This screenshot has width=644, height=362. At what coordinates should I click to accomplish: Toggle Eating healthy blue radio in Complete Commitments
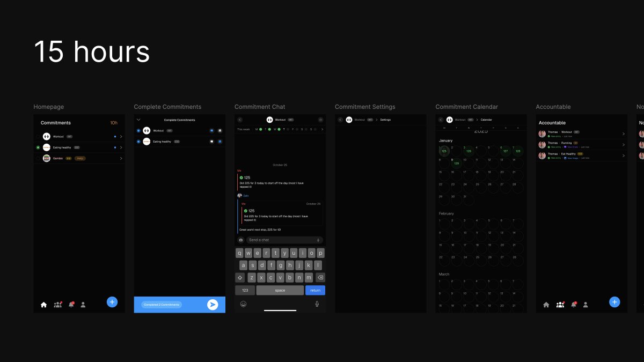(138, 142)
